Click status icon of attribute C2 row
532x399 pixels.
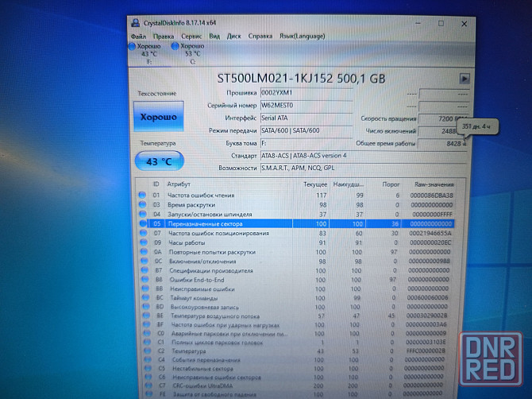(x=148, y=351)
